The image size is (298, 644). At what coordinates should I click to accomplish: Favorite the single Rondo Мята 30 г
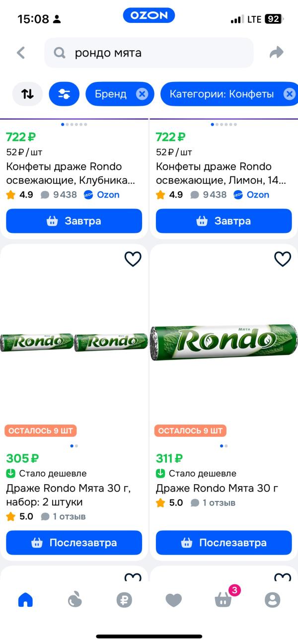click(283, 259)
